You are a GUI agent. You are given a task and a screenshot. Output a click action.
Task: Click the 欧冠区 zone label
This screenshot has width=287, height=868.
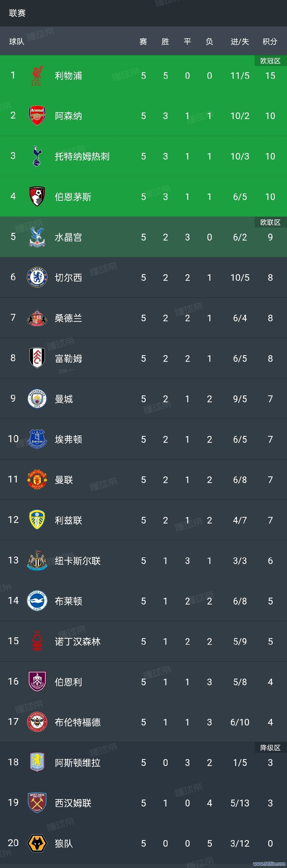coord(270,61)
